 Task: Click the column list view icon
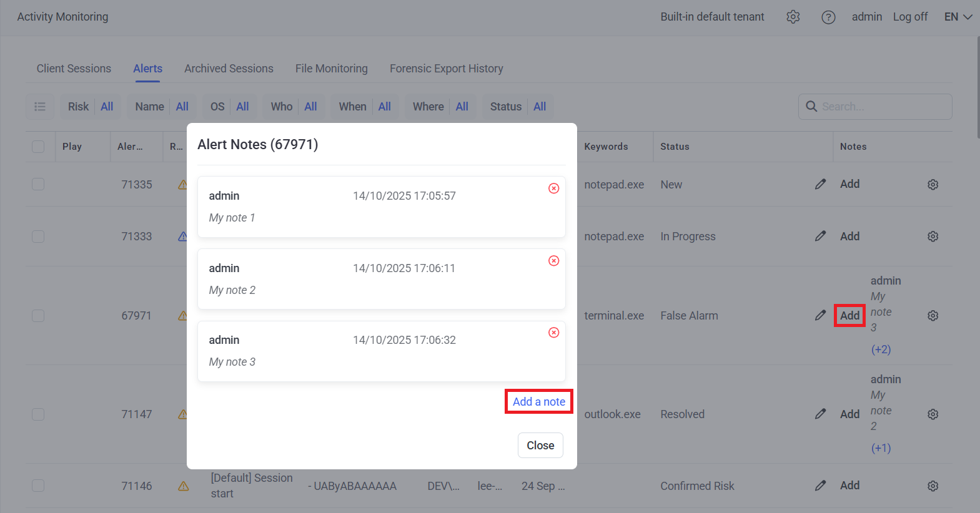pos(40,107)
